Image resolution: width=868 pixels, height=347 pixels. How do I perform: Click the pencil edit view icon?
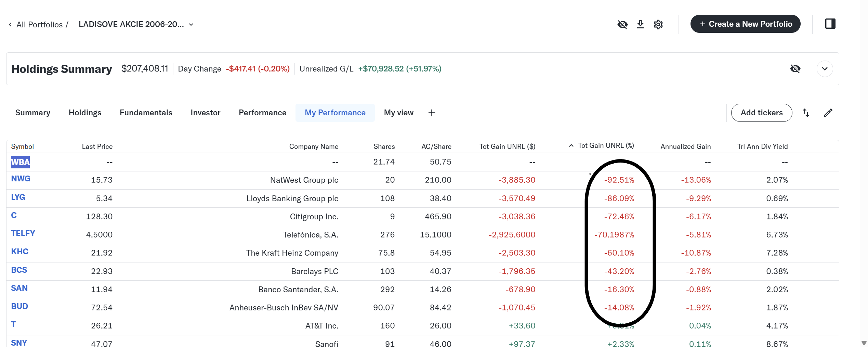[828, 113]
